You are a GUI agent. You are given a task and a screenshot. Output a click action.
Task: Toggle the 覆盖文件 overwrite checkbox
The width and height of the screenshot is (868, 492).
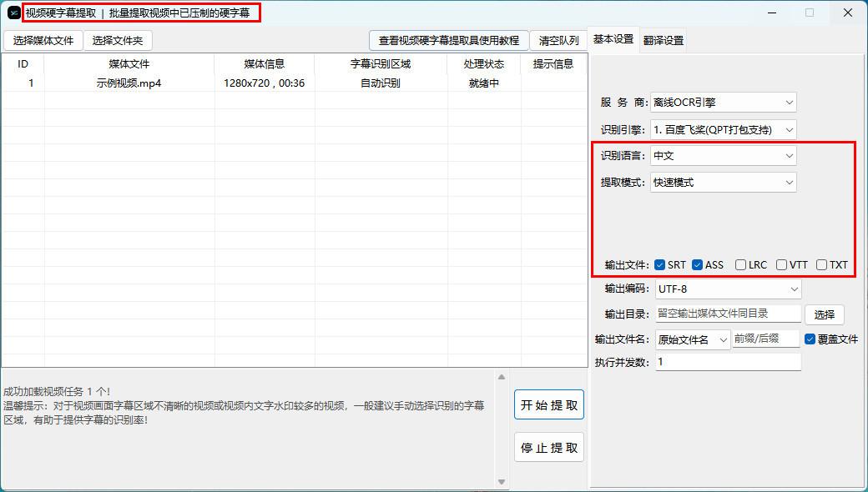(x=810, y=339)
